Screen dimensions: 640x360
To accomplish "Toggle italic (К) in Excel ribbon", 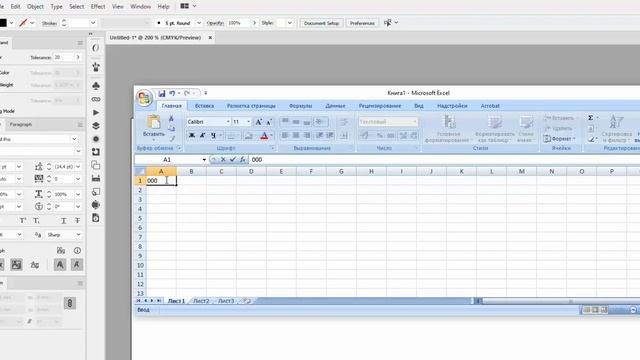I will 202,136.
